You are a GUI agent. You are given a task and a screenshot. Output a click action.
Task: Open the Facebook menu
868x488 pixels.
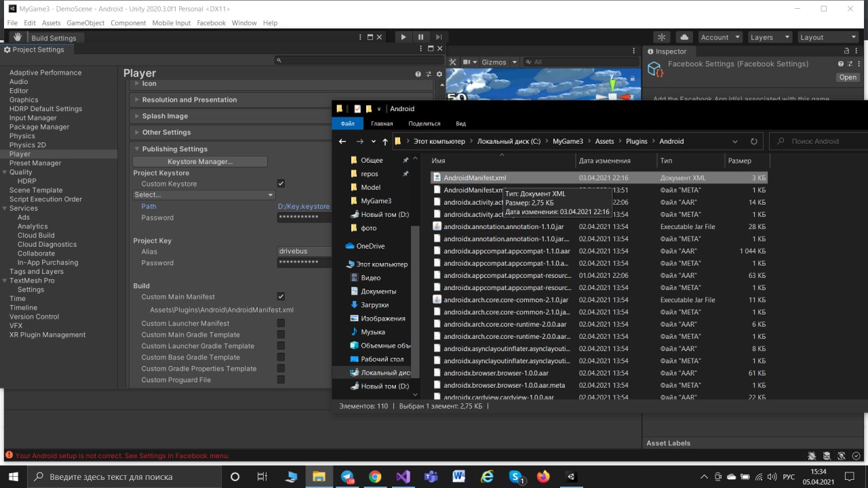tap(211, 23)
